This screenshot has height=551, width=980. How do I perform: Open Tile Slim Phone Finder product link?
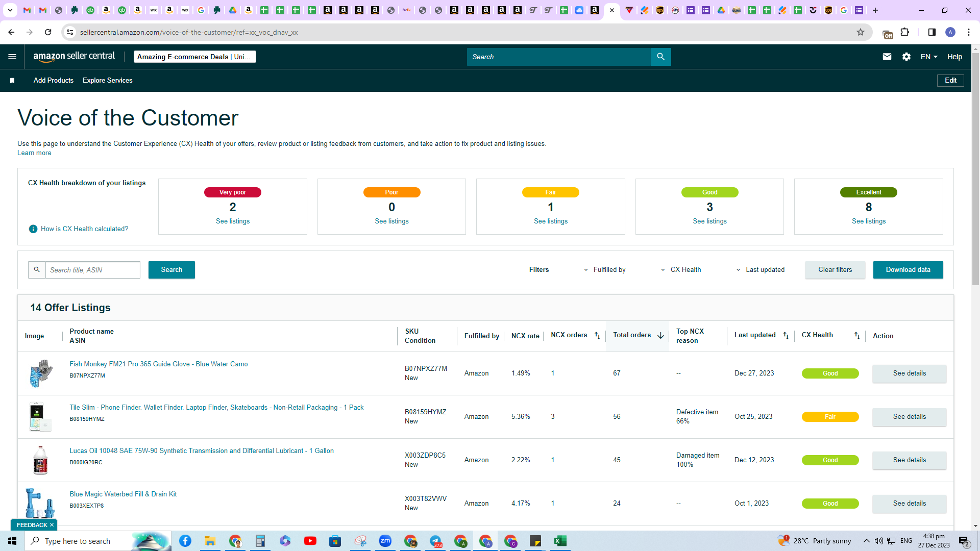point(216,408)
